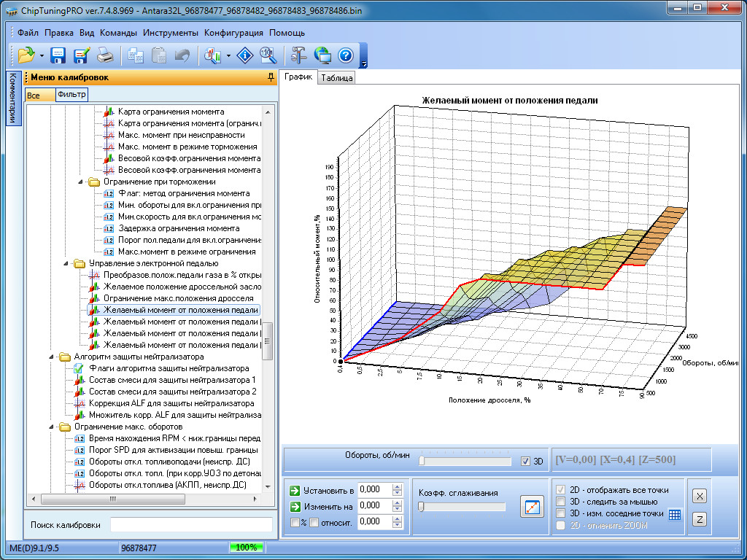Click the smoothing line button
The width and height of the screenshot is (747, 560).
tap(532, 506)
